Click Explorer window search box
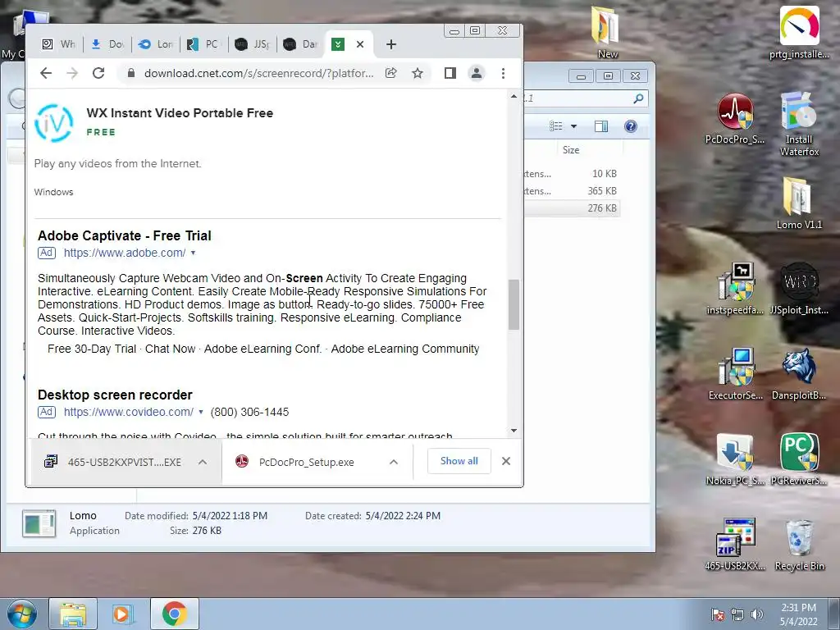This screenshot has height=630, width=840. tap(586, 98)
